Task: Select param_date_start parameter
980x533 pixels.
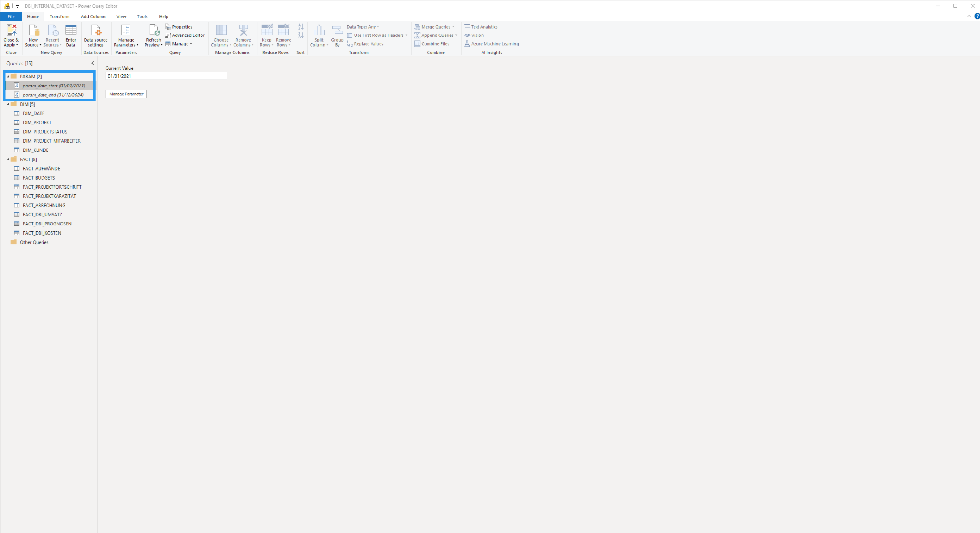Action: click(50, 86)
